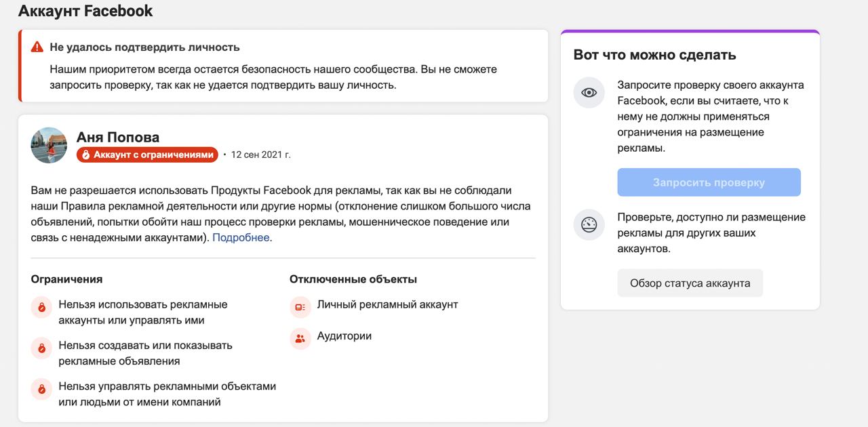Click the ad account icon next to Личный рекламный аккаунт
Image resolution: width=868 pixels, height=427 pixels.
pyautogui.click(x=300, y=307)
